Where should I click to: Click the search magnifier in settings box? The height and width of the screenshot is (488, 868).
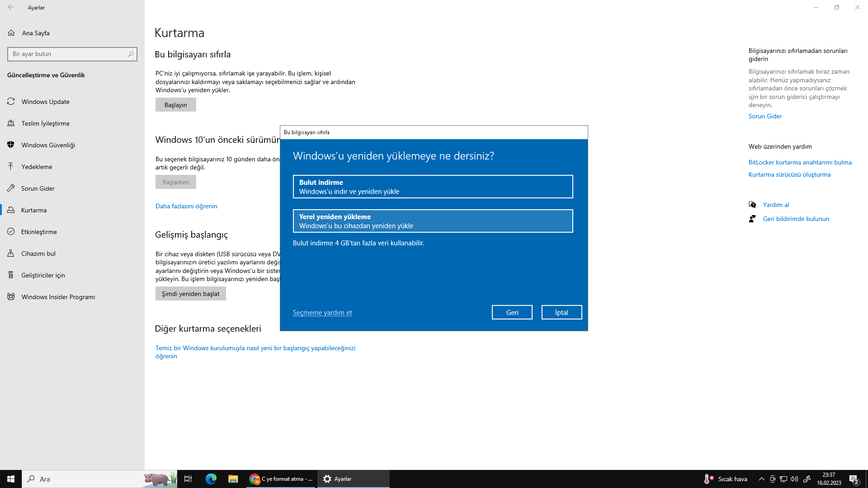click(131, 54)
